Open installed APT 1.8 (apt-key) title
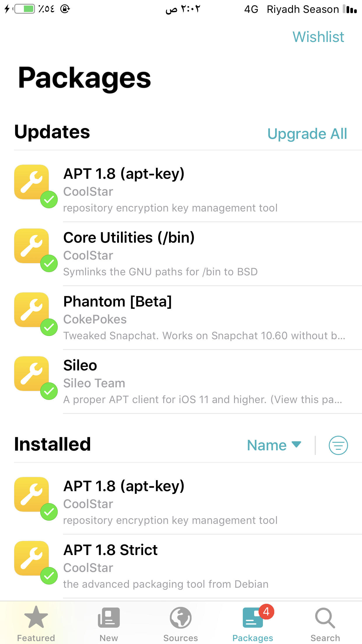The height and width of the screenshot is (644, 362). click(124, 486)
